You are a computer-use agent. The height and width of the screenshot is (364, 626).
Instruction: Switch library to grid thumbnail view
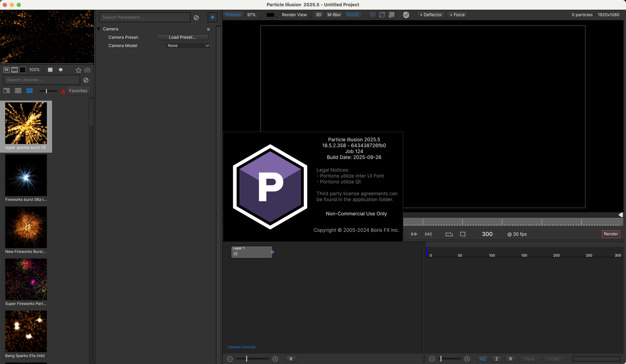click(x=29, y=91)
